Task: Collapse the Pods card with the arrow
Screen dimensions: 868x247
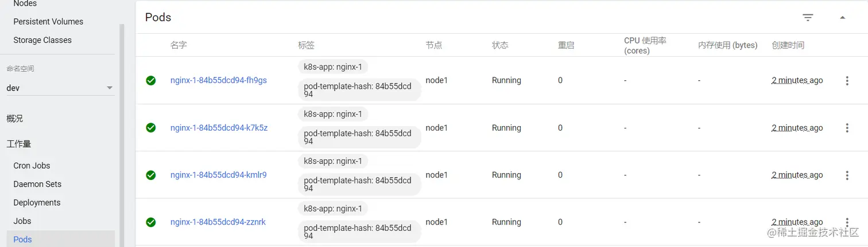Action: point(842,18)
